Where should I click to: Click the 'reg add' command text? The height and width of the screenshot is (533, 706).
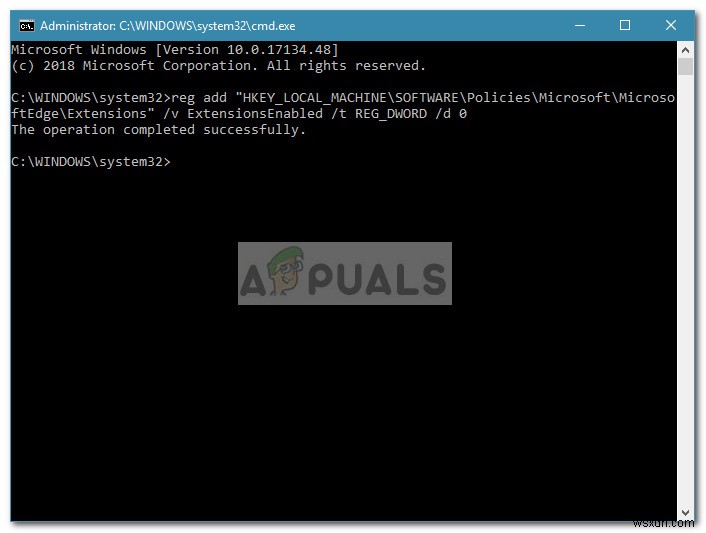click(199, 98)
